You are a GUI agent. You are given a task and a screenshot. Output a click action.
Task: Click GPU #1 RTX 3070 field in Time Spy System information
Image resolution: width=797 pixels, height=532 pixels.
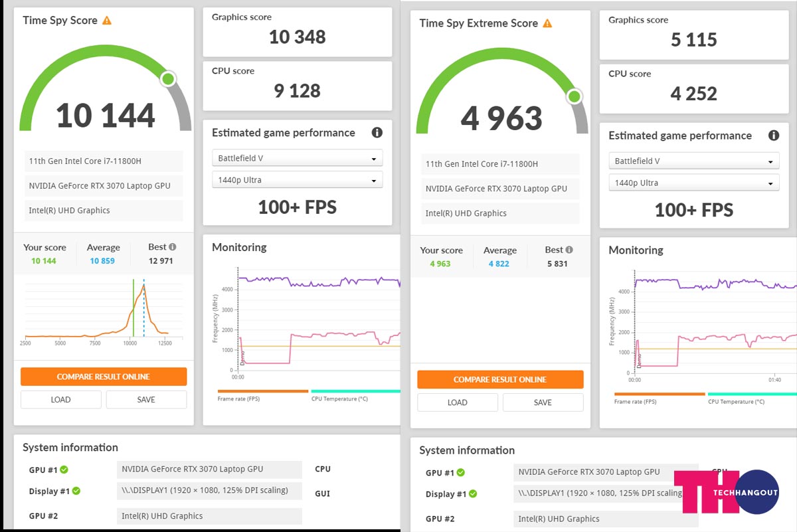coord(209,469)
